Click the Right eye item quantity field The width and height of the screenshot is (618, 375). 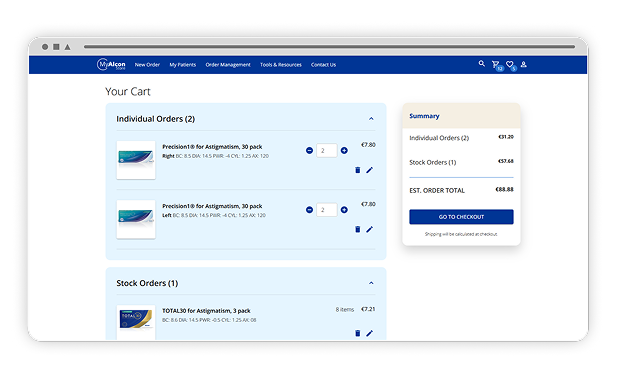coord(327,150)
